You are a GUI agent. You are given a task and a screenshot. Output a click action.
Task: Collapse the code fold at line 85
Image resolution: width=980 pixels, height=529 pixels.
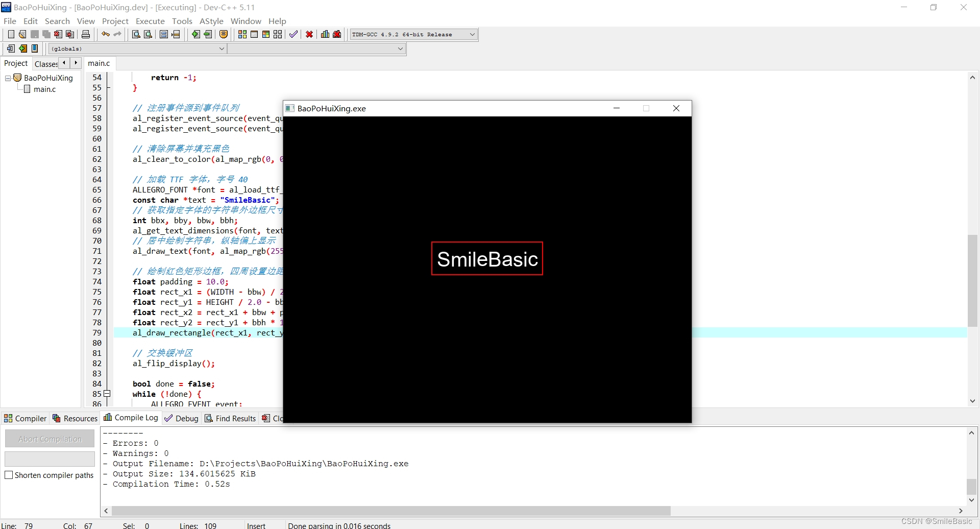(107, 394)
